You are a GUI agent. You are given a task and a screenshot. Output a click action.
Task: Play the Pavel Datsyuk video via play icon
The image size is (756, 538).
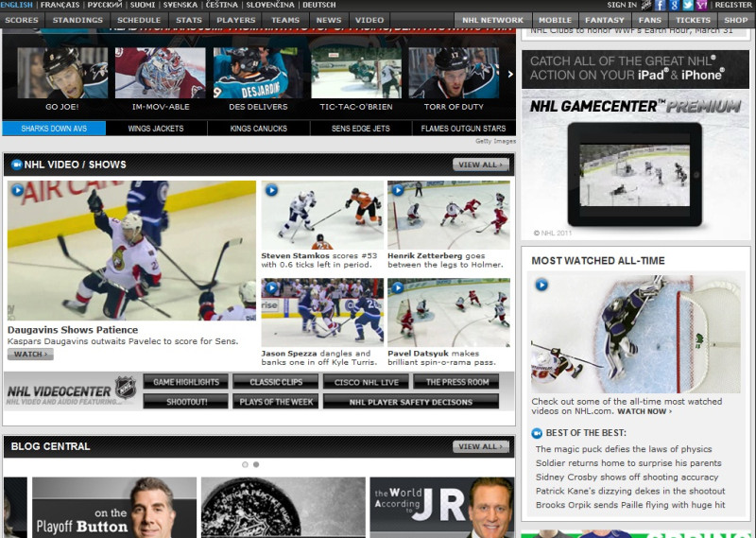(398, 288)
